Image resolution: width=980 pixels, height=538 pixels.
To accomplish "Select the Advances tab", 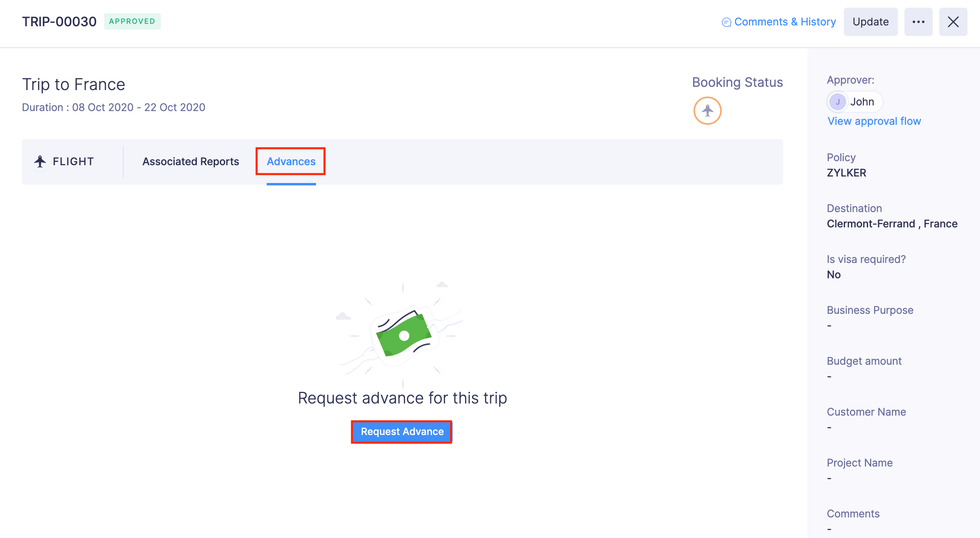I will pos(291,162).
